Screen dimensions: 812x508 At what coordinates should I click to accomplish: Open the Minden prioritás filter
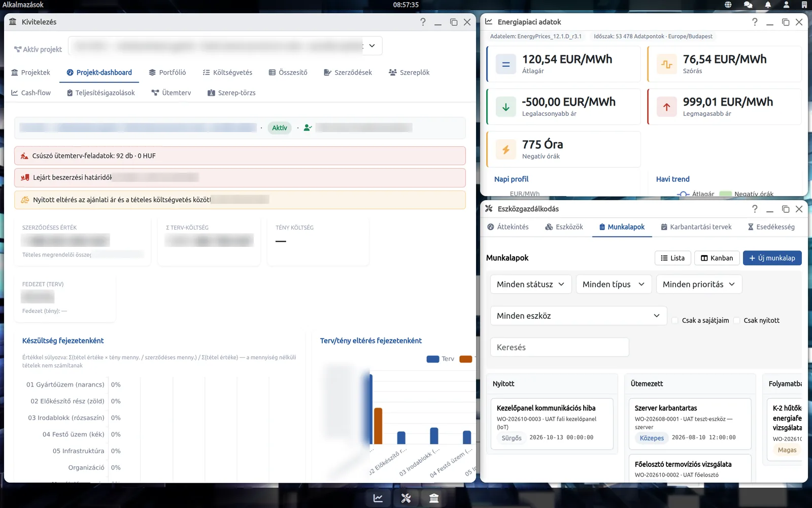[699, 284]
